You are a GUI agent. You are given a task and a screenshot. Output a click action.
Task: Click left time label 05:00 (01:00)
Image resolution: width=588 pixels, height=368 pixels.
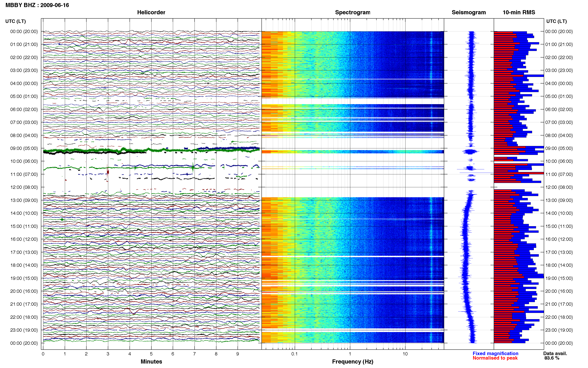(x=24, y=96)
